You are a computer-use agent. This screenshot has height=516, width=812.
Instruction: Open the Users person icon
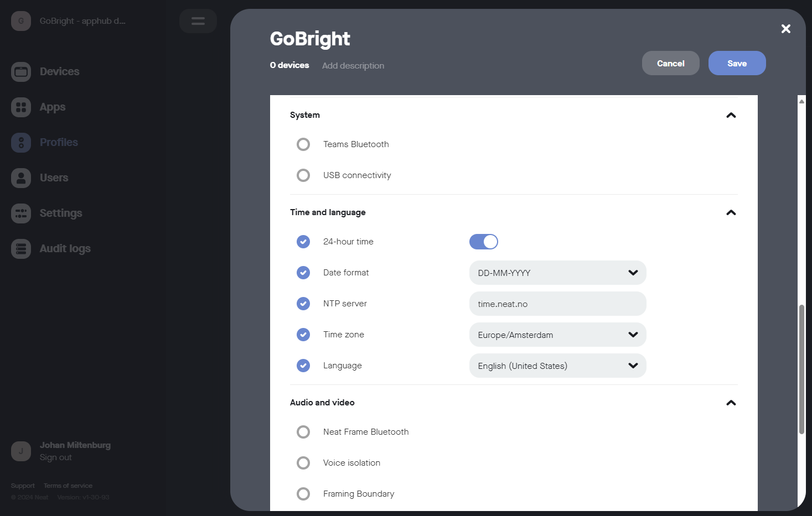coord(21,178)
